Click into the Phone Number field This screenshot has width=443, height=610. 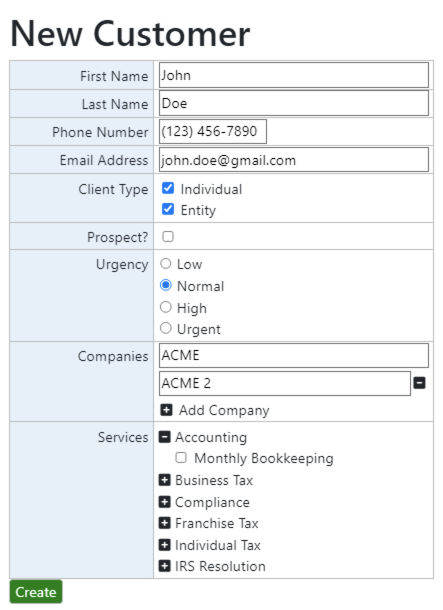213,131
